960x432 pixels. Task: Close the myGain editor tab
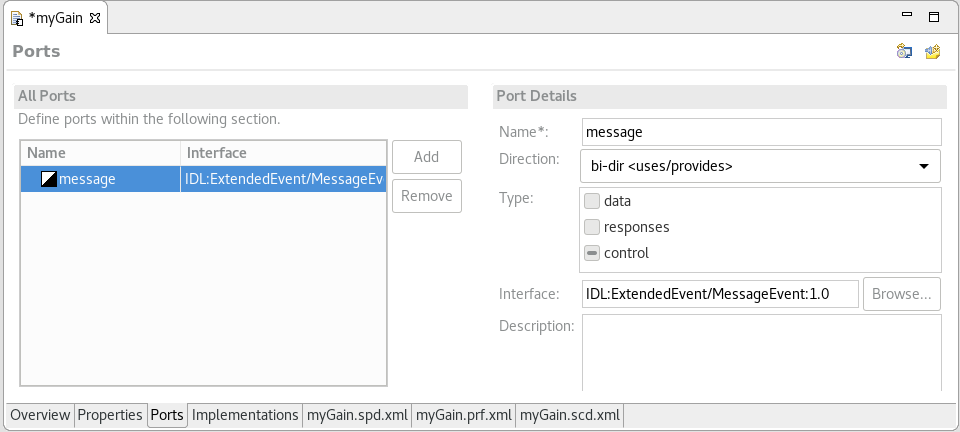point(95,18)
